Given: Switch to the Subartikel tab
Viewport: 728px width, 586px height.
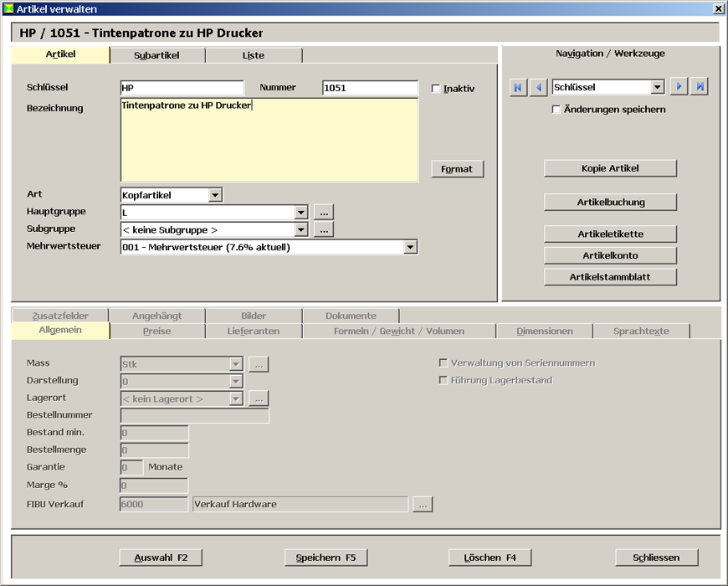Looking at the screenshot, I should [157, 55].
